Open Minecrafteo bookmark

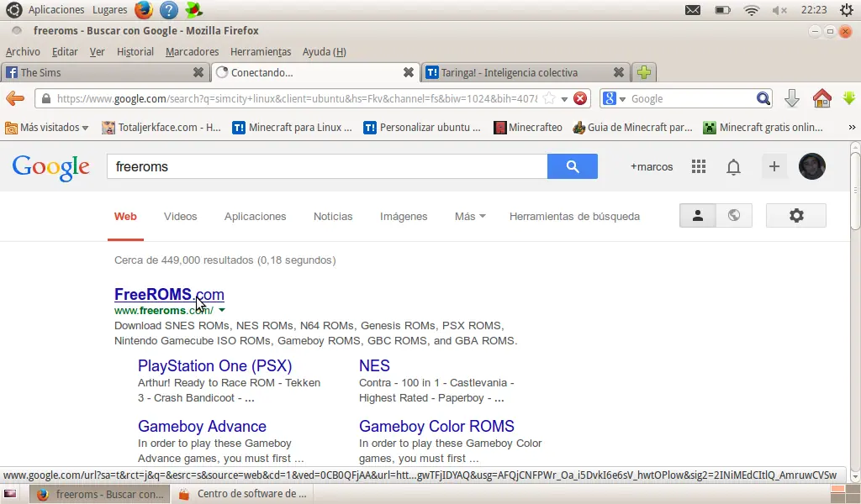tap(528, 127)
